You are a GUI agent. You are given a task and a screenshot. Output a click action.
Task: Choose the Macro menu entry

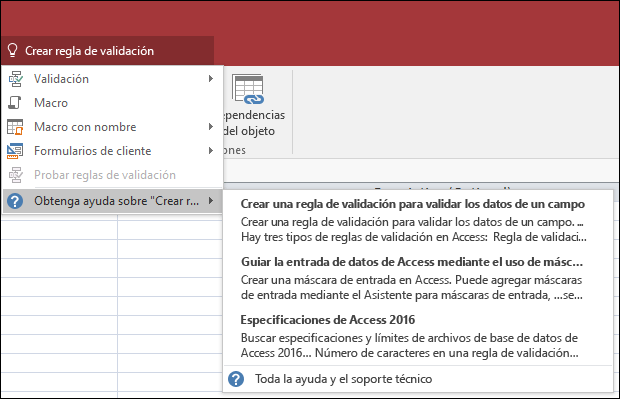click(112, 103)
